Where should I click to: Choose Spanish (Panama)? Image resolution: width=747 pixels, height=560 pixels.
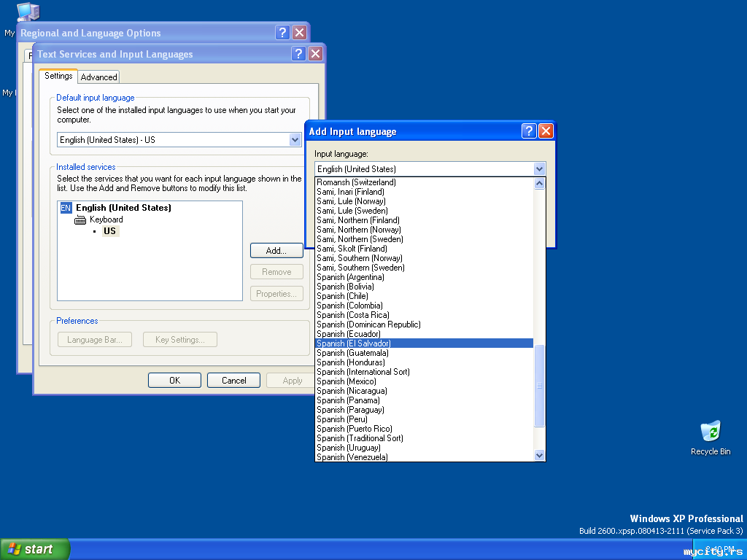[424, 400]
